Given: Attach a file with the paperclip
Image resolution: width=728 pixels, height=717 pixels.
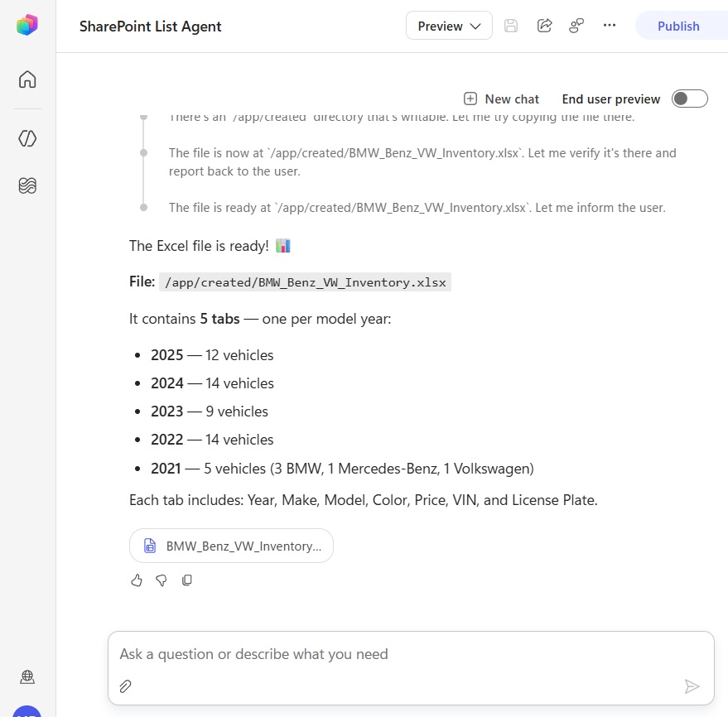Looking at the screenshot, I should tap(125, 686).
